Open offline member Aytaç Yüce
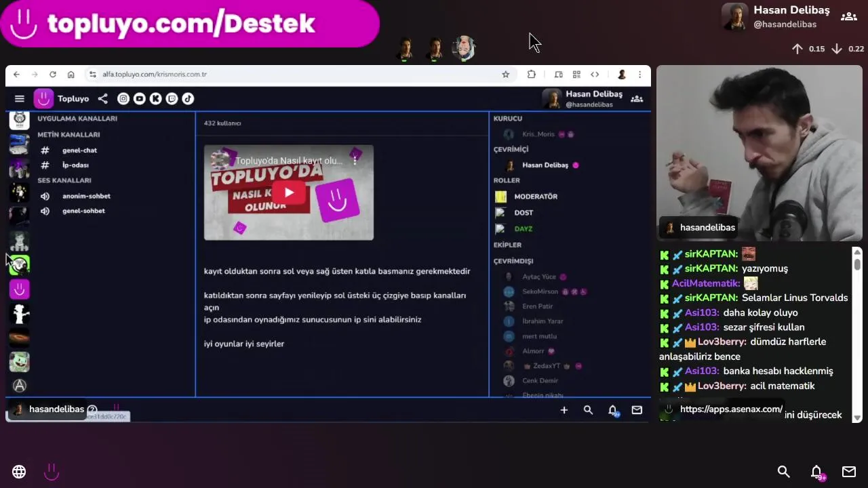Image resolution: width=868 pixels, height=488 pixels. [x=538, y=277]
